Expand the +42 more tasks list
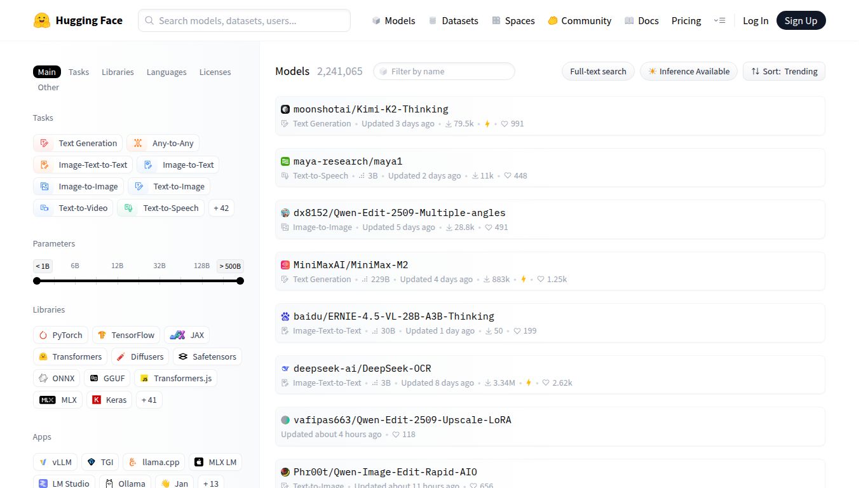The width and height of the screenshot is (868, 488). coord(221,208)
